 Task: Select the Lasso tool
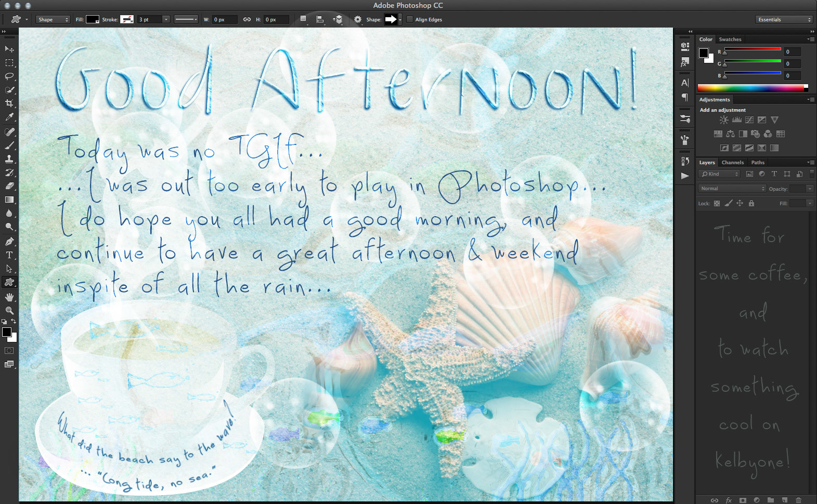[x=9, y=76]
